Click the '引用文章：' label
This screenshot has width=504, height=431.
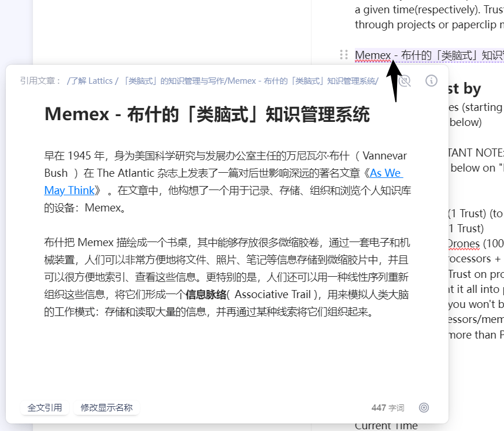tap(40, 81)
